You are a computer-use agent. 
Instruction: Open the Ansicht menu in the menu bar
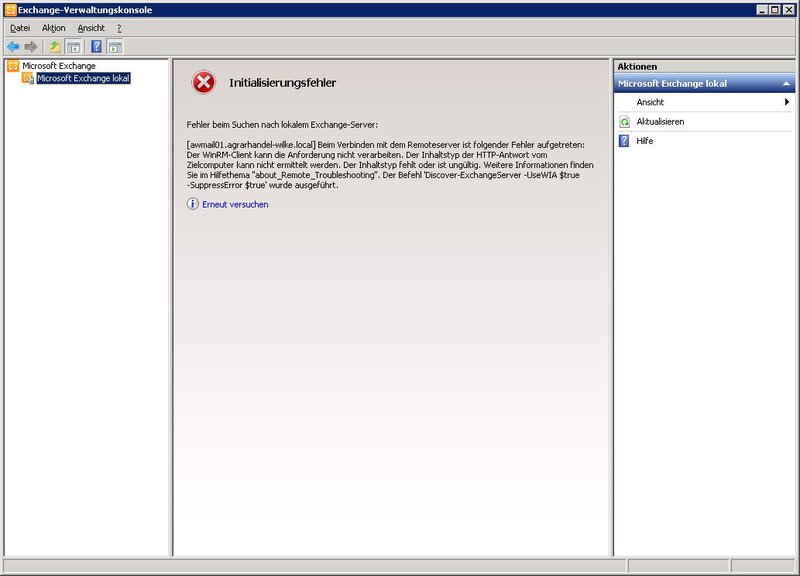point(91,28)
